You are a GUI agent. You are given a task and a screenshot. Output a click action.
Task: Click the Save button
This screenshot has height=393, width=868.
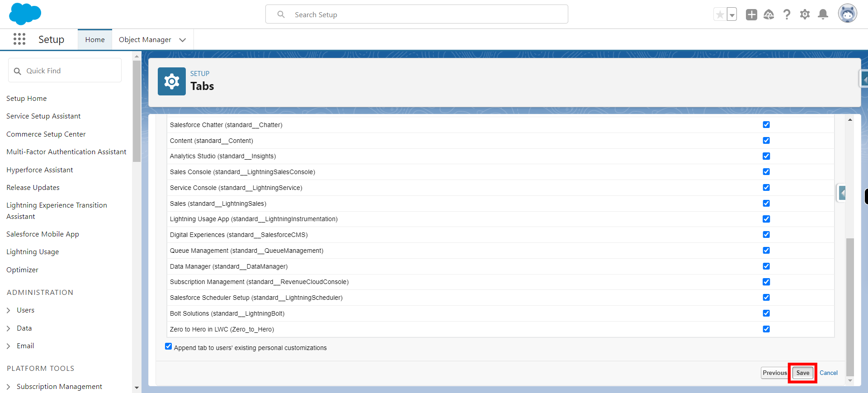tap(803, 373)
